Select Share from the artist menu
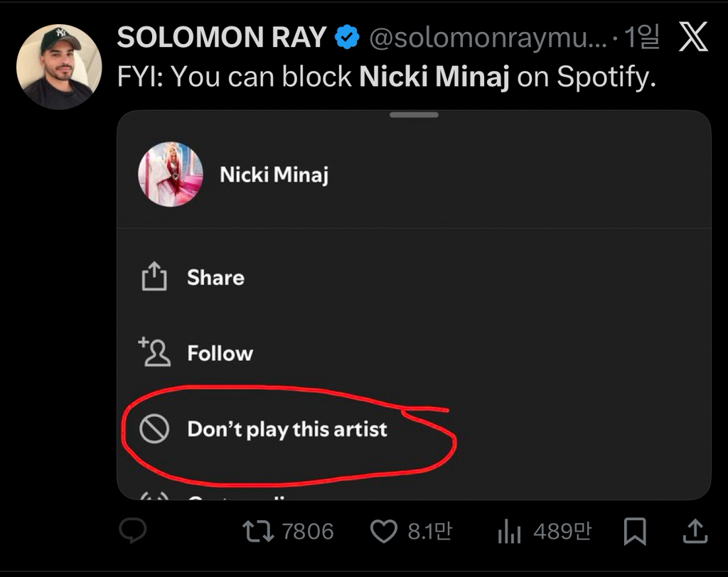The height and width of the screenshot is (577, 728). coord(215,277)
